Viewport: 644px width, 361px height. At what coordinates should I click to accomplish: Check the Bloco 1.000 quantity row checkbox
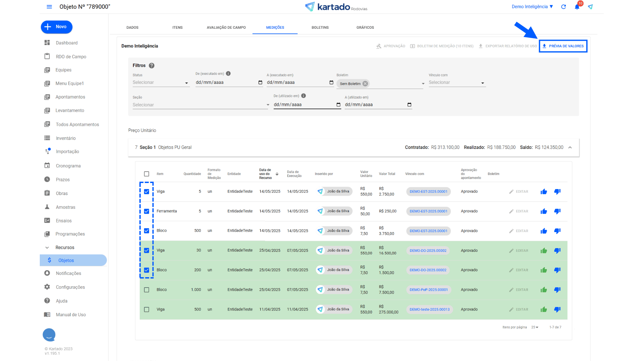click(146, 290)
